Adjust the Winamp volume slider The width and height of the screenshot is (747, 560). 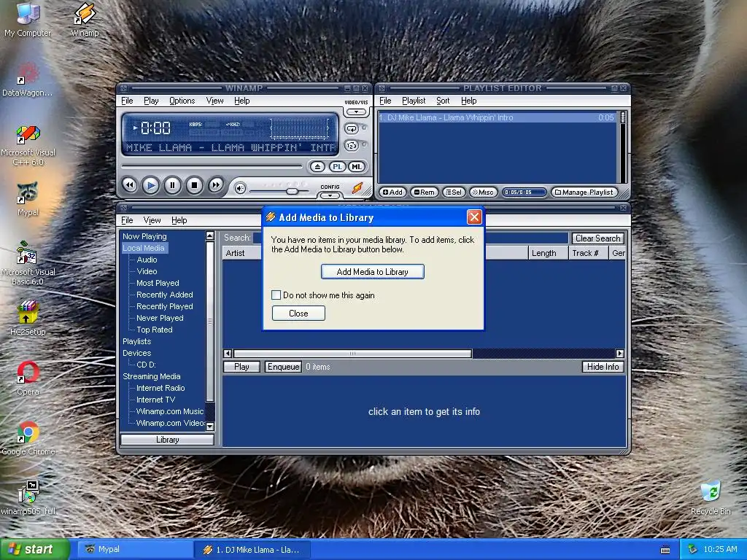[x=292, y=191]
